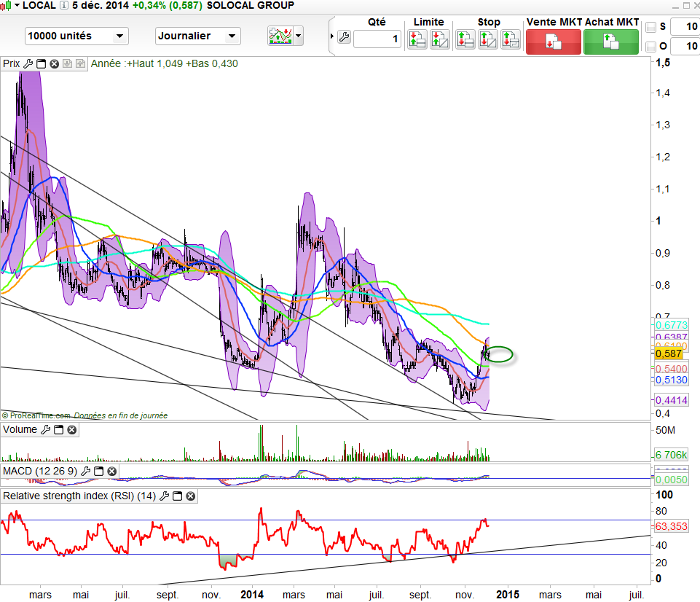Click the S value field
Screen dimensions: 700x602
686,27
